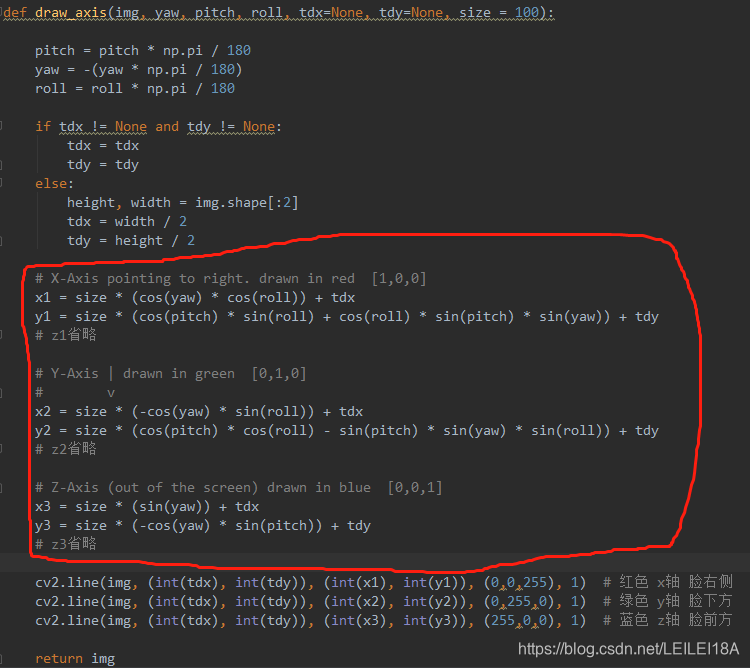Click the draw_axis function name in the def line
The height and width of the screenshot is (668, 750).
(71, 13)
